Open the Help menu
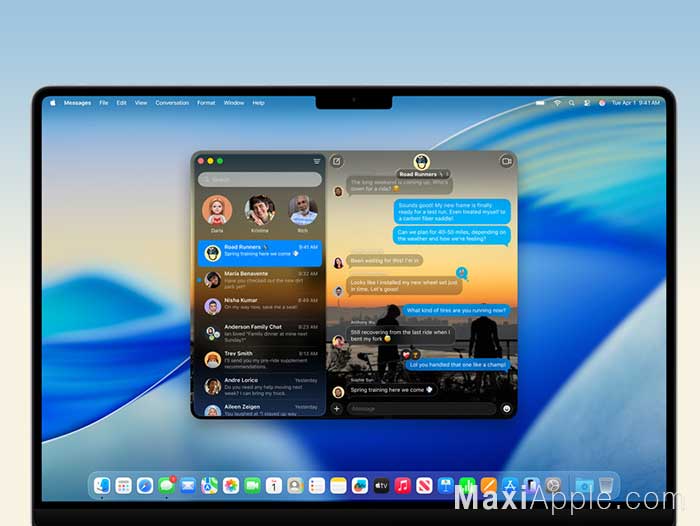 tap(258, 103)
